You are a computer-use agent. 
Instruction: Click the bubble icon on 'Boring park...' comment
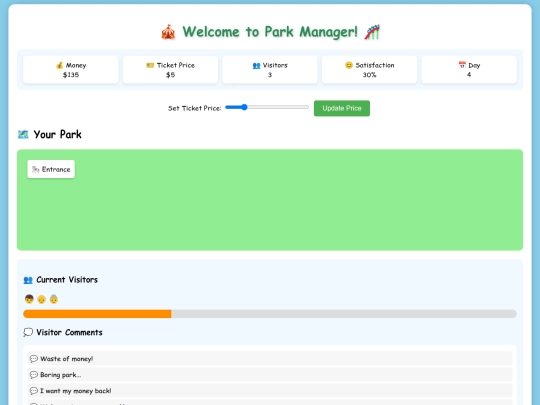34,375
